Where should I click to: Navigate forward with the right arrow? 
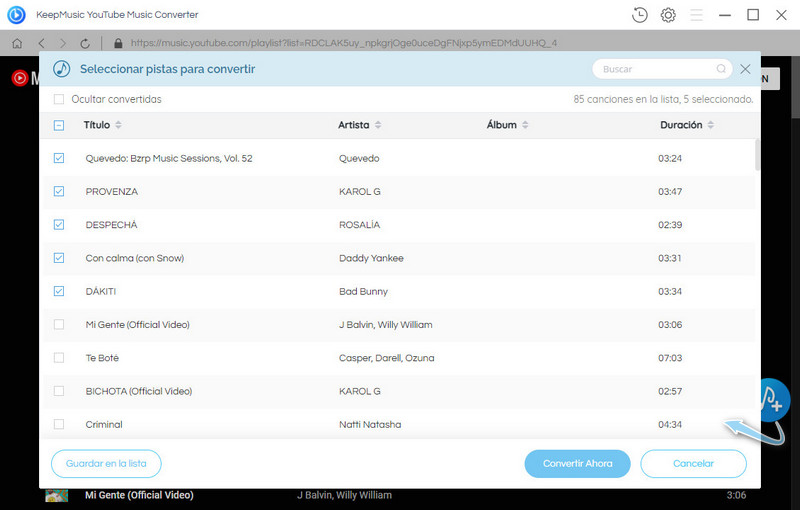(x=63, y=43)
